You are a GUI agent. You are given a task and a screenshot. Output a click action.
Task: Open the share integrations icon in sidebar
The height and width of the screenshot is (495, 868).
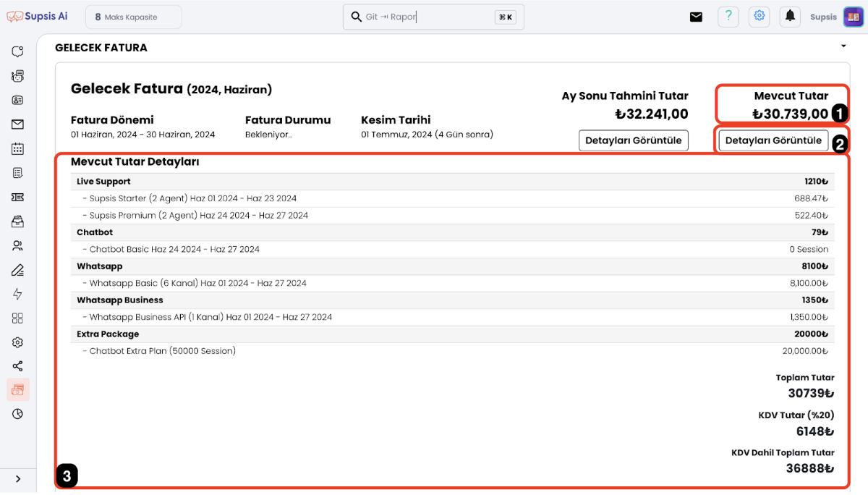point(17,366)
